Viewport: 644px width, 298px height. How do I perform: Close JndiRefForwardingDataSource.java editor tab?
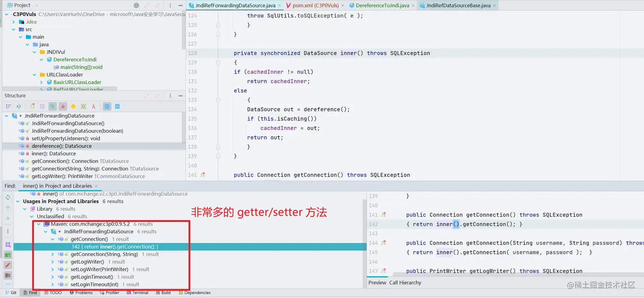point(280,6)
